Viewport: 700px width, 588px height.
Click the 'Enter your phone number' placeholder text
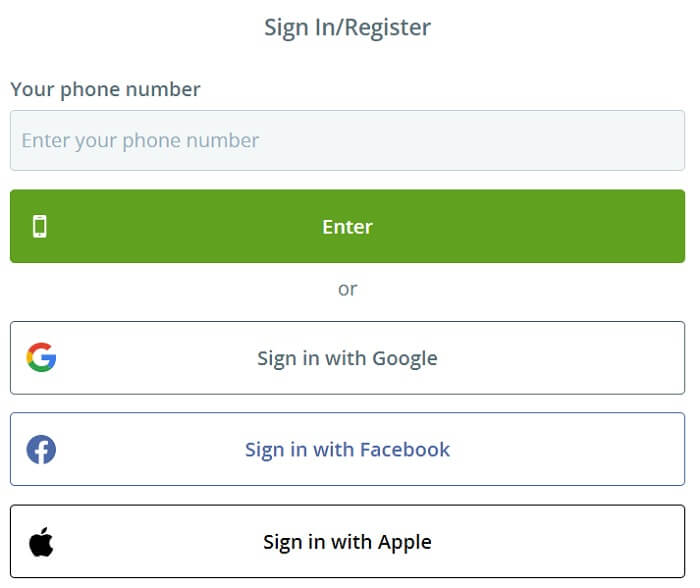[140, 141]
